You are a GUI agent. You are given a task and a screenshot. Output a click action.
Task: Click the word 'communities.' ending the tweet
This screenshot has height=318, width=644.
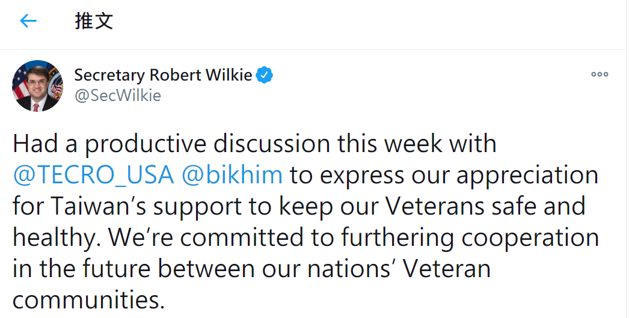coord(88,299)
